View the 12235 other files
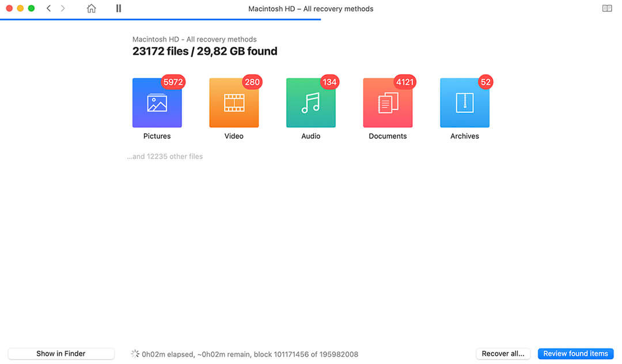Viewport: 622px width, 364px height. [x=165, y=156]
